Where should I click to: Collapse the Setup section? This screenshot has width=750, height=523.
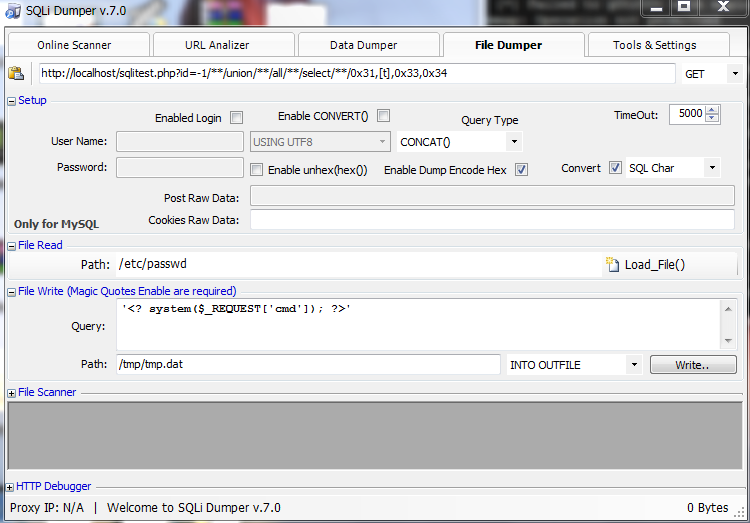[x=12, y=101]
